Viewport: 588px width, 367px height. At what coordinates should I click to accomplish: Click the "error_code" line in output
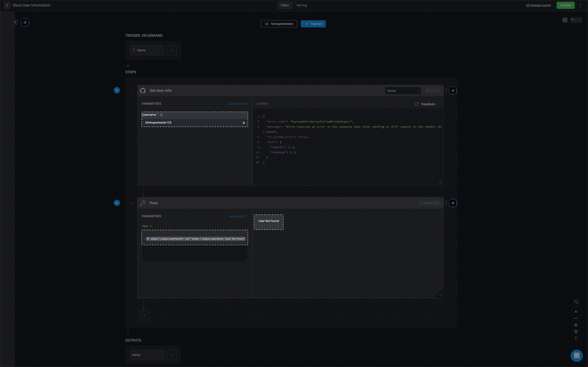coord(310,122)
